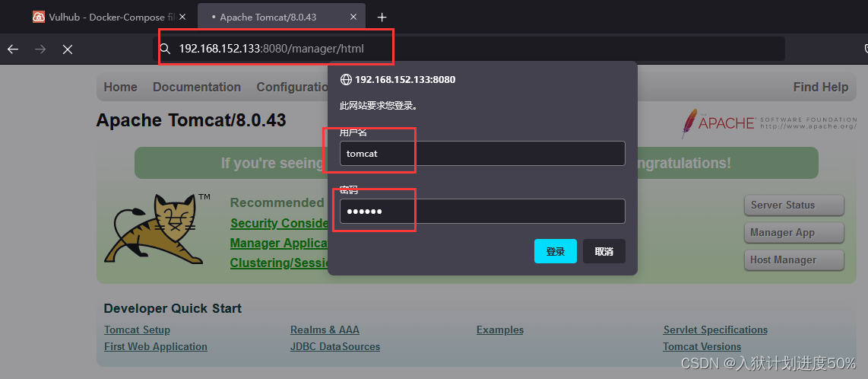
Task: Open the Servlet Specifications link
Action: (715, 330)
